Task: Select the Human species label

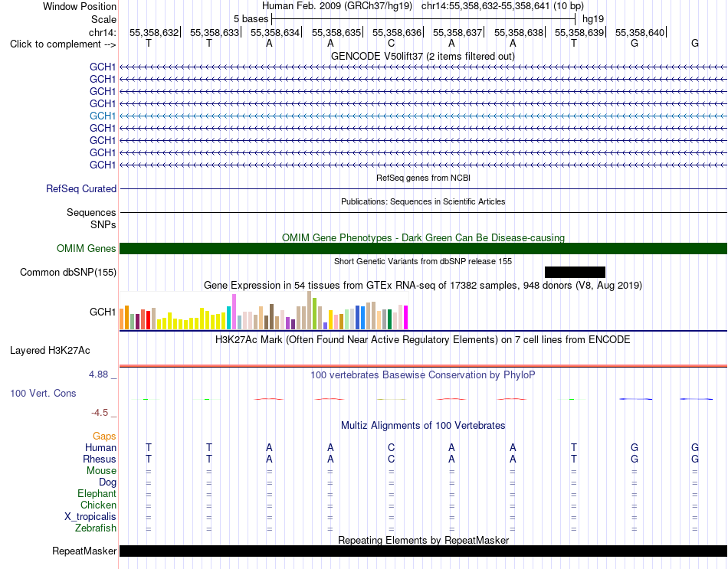Action: 100,448
